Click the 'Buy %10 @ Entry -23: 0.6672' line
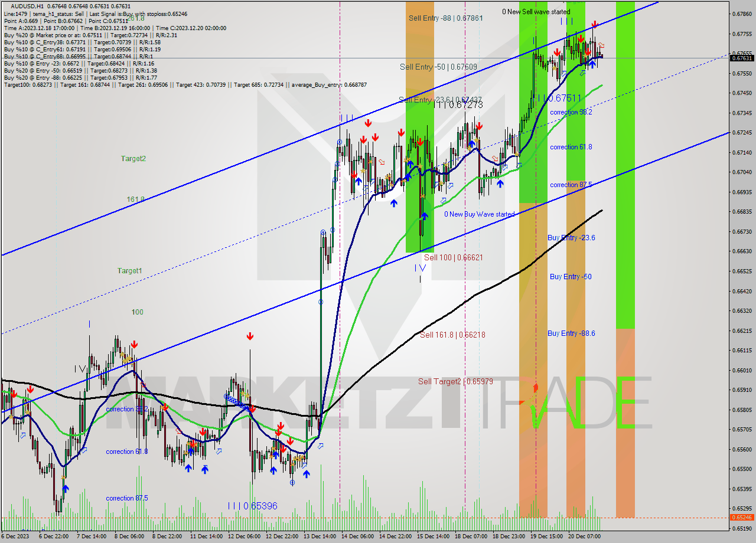Image resolution: width=756 pixels, height=543 pixels. (79, 63)
